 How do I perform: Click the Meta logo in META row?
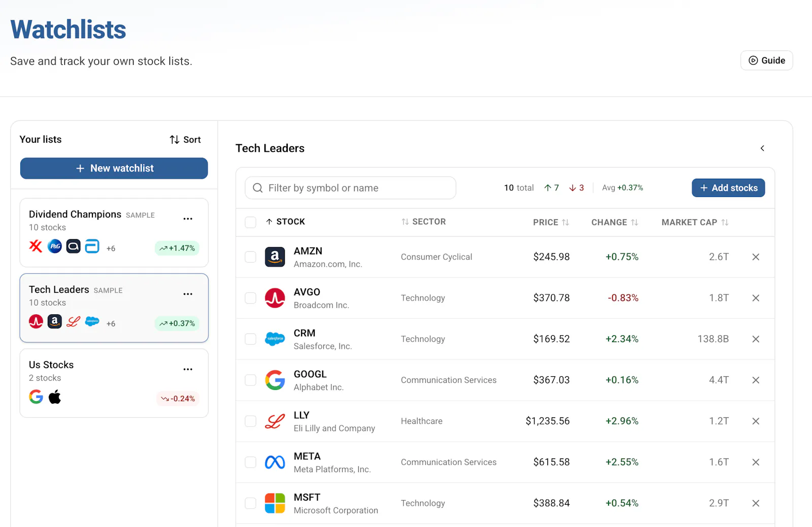275,462
